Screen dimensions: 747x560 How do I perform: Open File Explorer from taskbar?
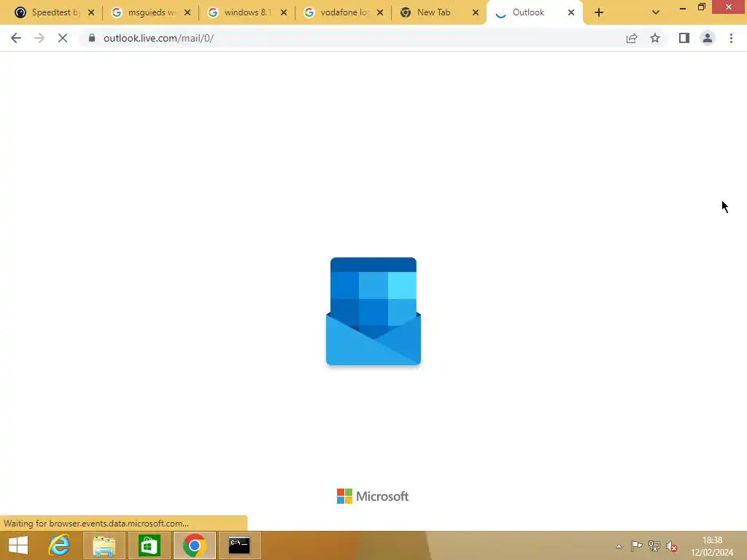pyautogui.click(x=104, y=545)
